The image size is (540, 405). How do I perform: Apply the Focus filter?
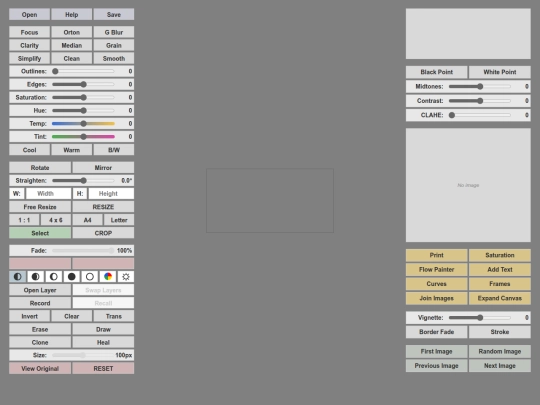pos(29,32)
